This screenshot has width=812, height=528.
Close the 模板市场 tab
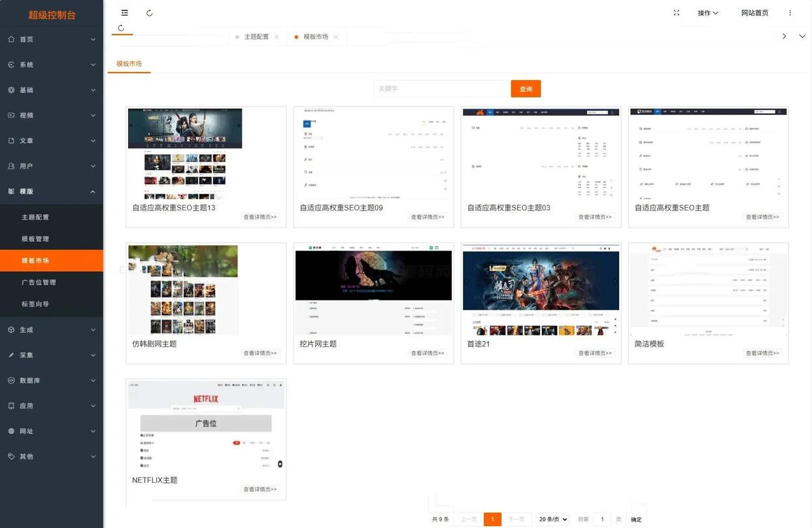pyautogui.click(x=336, y=37)
